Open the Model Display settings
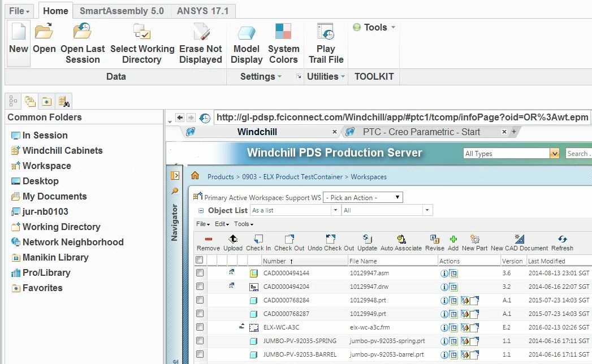Viewport: 592px width, 364px height. (246, 32)
